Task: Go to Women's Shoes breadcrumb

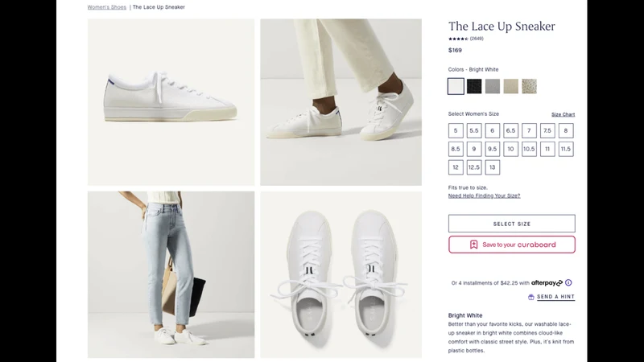Action: tap(107, 7)
